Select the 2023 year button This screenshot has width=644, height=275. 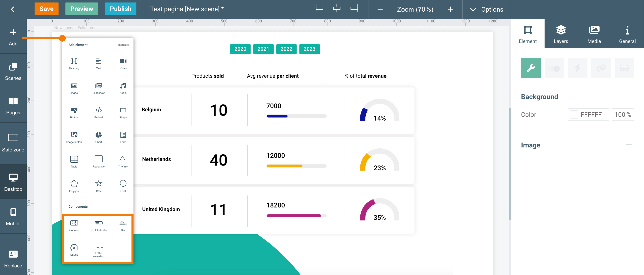(x=309, y=49)
